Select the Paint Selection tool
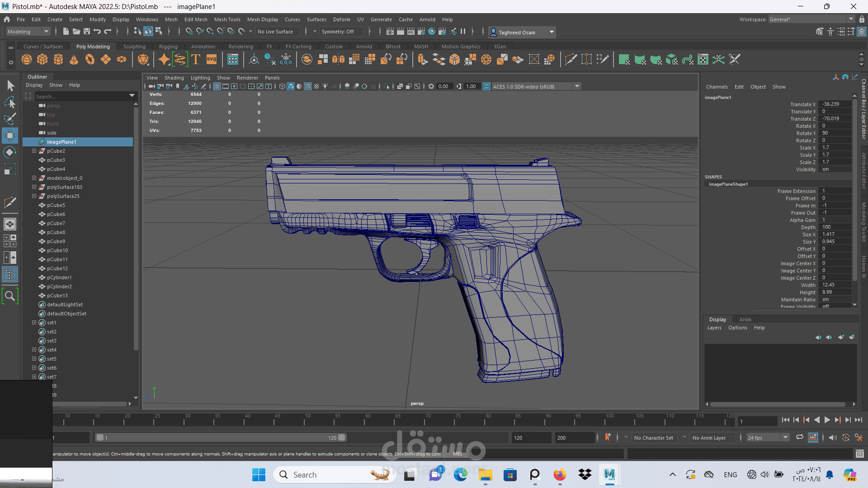868x488 pixels. click(x=10, y=119)
